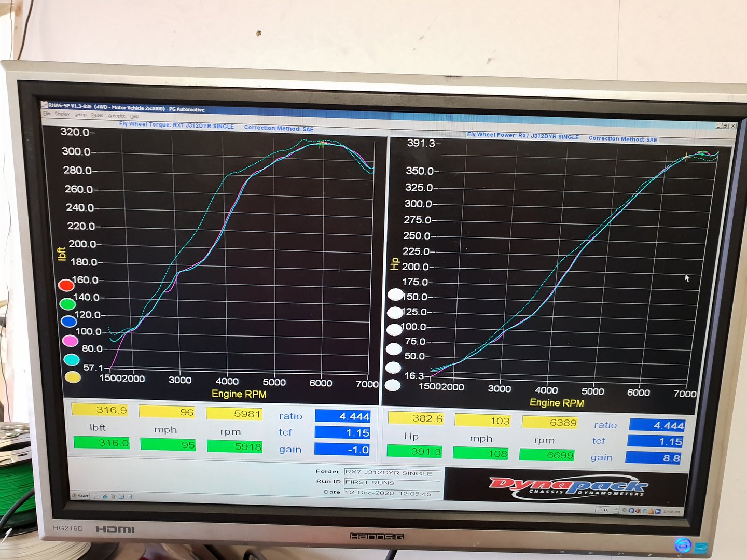Toggle the top white circle beside power graph
This screenshot has height=560, width=747.
tap(396, 295)
